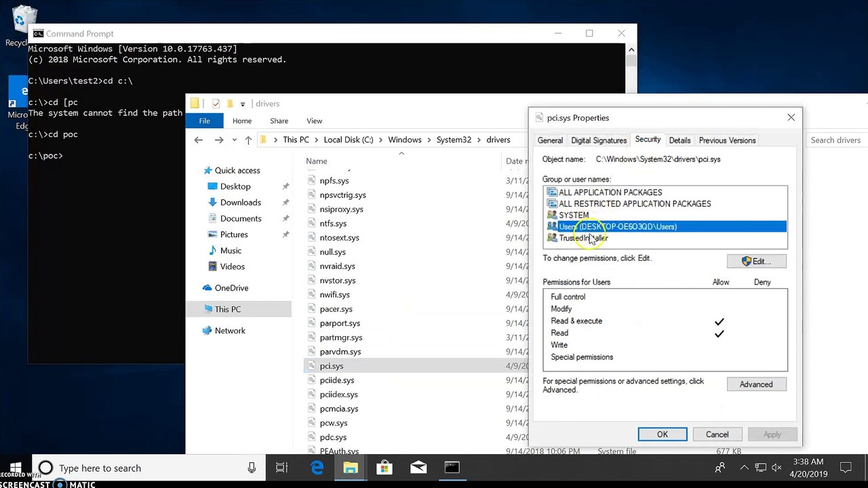The width and height of the screenshot is (868, 488).
Task: Click the microphone icon in taskbar search
Action: point(252,468)
